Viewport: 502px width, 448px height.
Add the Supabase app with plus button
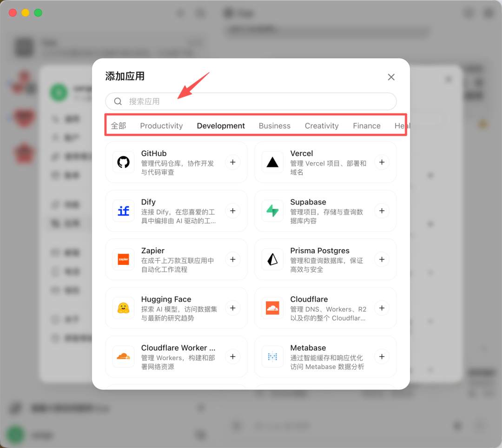pyautogui.click(x=382, y=211)
